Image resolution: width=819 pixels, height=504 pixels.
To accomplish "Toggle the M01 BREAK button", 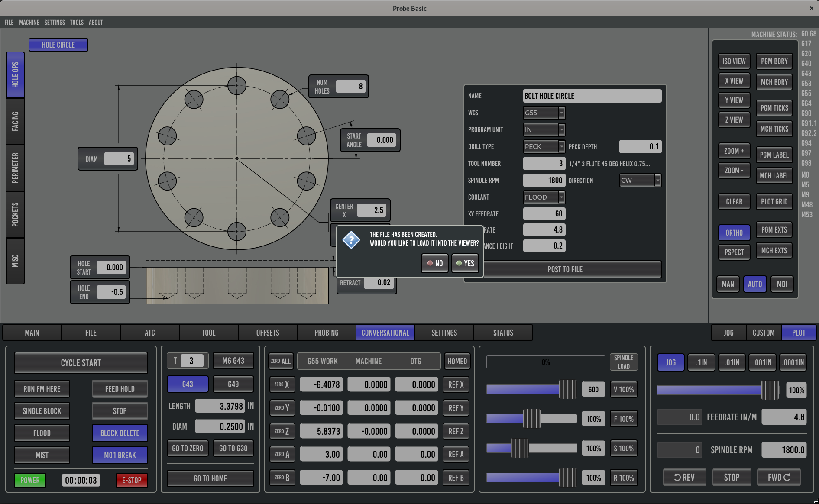I will point(120,455).
